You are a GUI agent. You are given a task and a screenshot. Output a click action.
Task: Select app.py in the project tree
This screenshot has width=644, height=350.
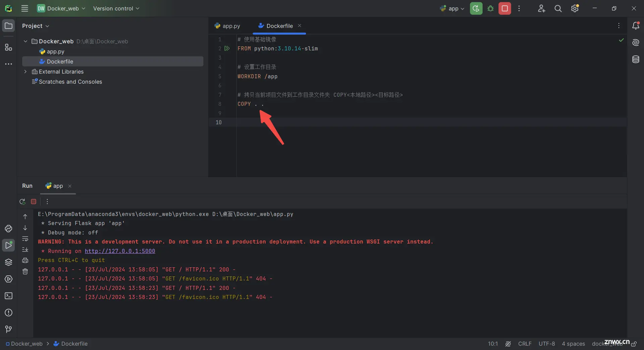click(52, 51)
